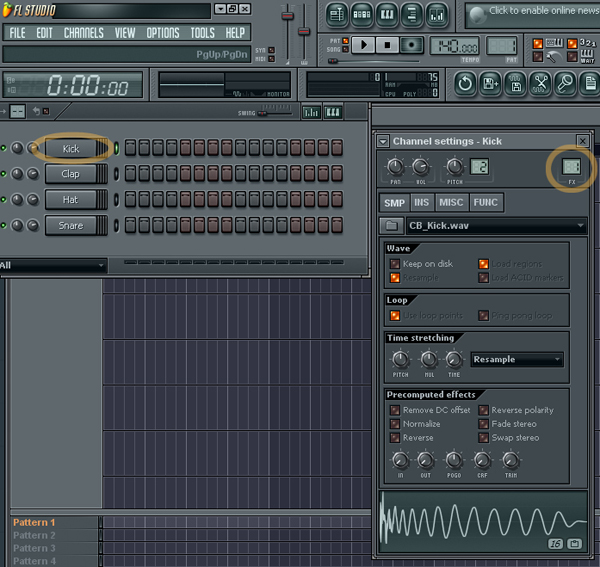The width and height of the screenshot is (600, 567).
Task: Open the Mixer window icon
Action: [x=437, y=15]
